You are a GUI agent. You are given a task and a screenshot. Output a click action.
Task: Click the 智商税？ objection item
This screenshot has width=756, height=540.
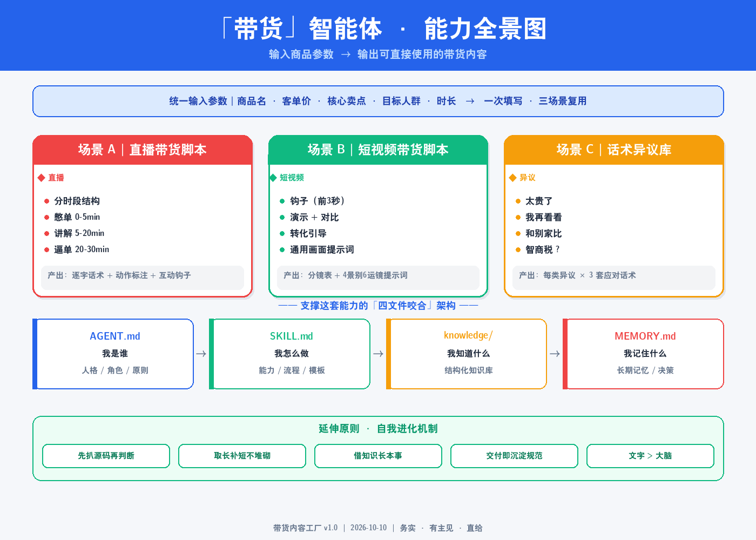(538, 249)
